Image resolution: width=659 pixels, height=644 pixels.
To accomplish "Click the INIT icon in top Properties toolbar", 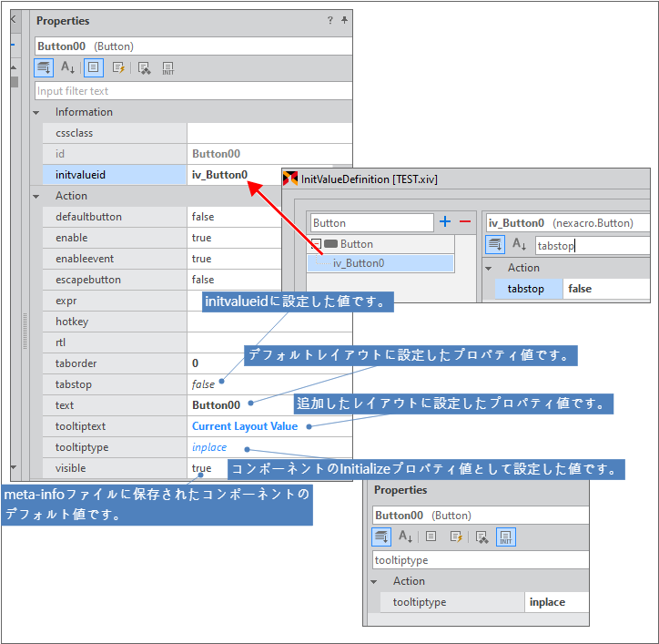I will [167, 67].
